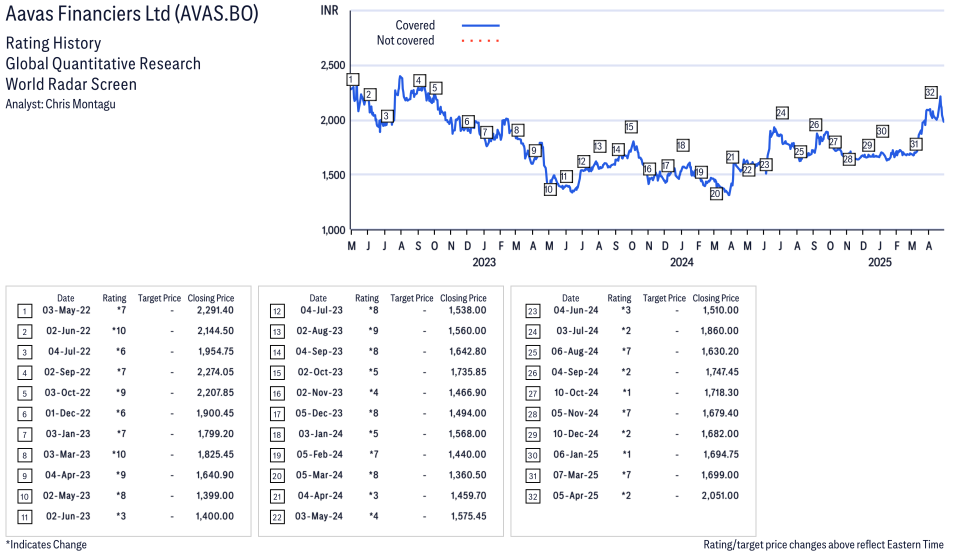The image size is (955, 551).
Task: Click the closing price 1,560.00
Action: [x=468, y=331]
